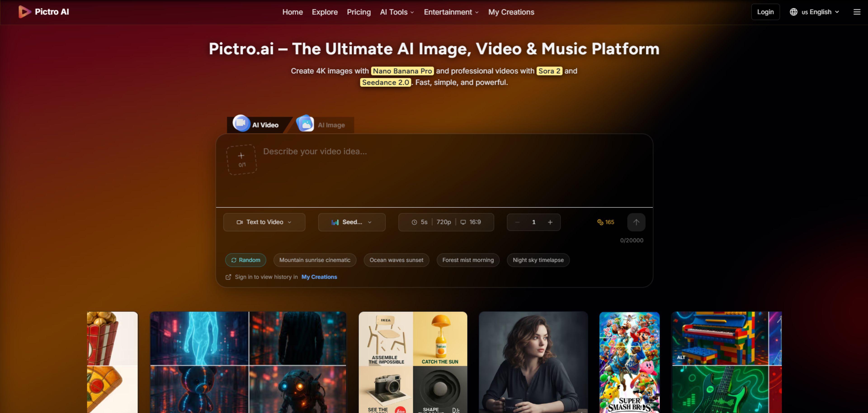Open the IKEA Assemble the Impossible thumbnail

pos(413,362)
